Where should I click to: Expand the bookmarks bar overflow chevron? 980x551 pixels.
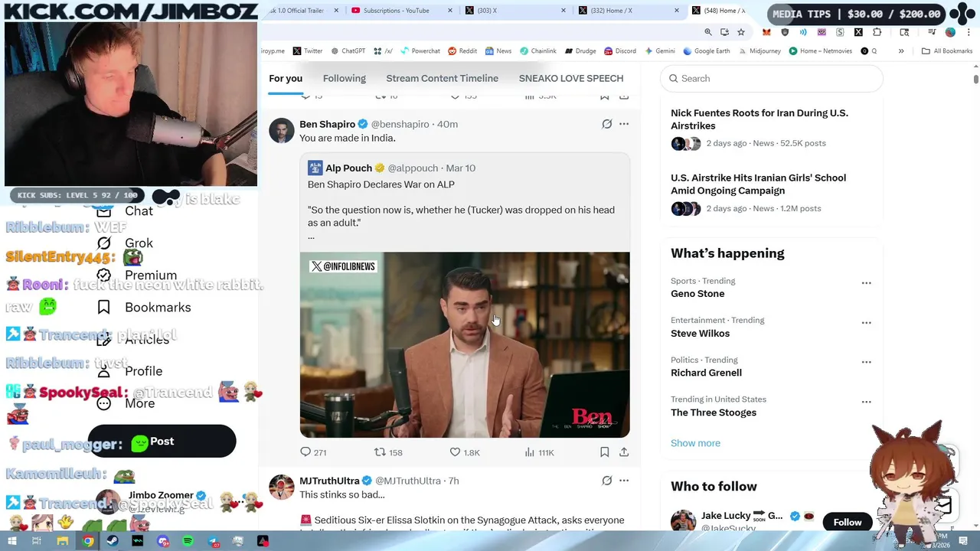tap(901, 51)
